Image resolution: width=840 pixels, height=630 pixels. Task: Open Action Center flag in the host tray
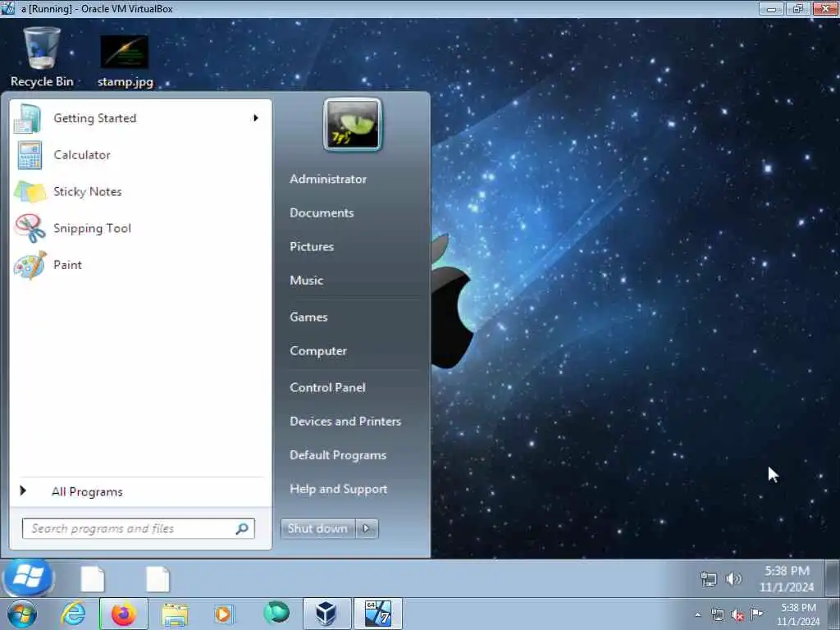756,614
